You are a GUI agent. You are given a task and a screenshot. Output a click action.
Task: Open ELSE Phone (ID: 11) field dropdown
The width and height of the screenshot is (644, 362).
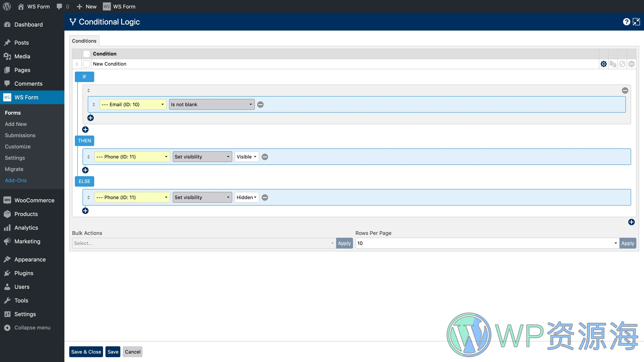coord(132,197)
